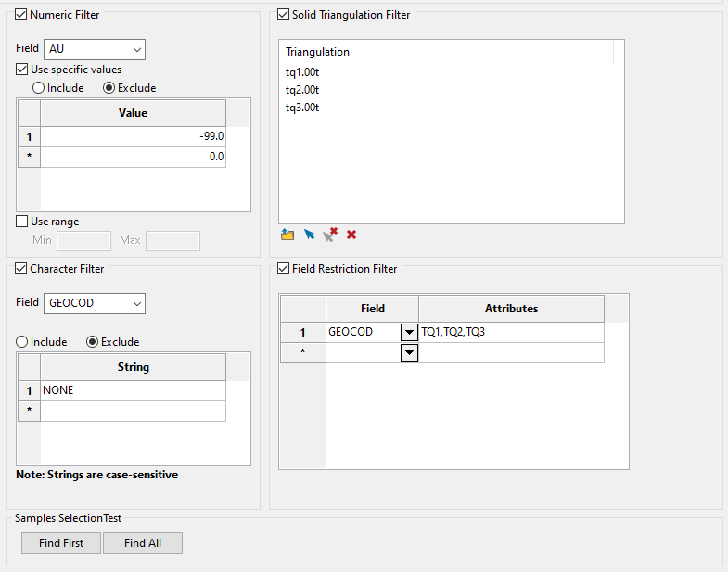This screenshot has width=728, height=572.
Task: Click the grey arrow with red X icon
Action: 330,235
